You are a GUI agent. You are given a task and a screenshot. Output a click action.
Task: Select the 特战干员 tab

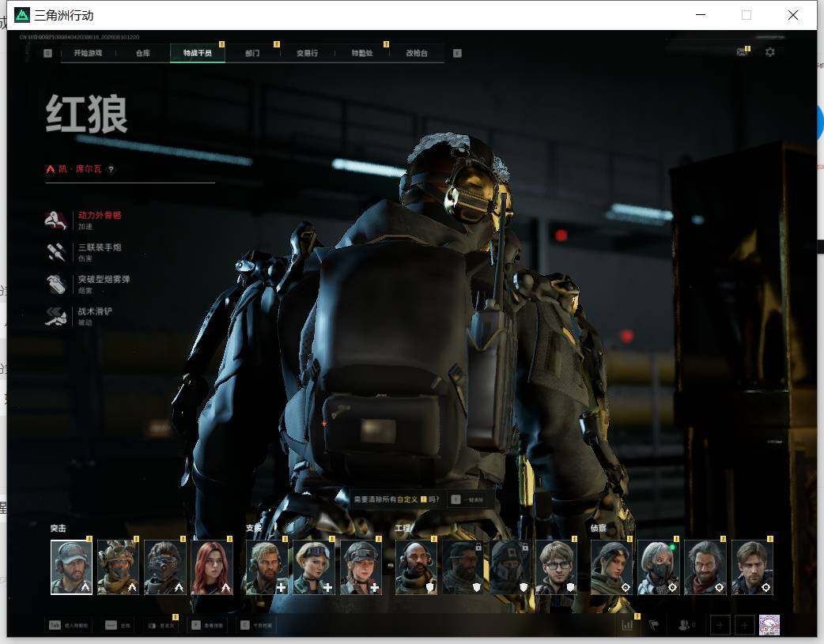pyautogui.click(x=198, y=53)
